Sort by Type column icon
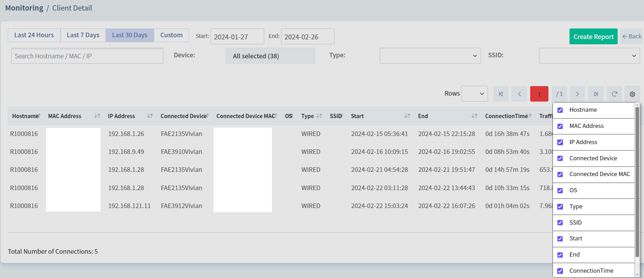This screenshot has height=278, width=644. coord(319,116)
